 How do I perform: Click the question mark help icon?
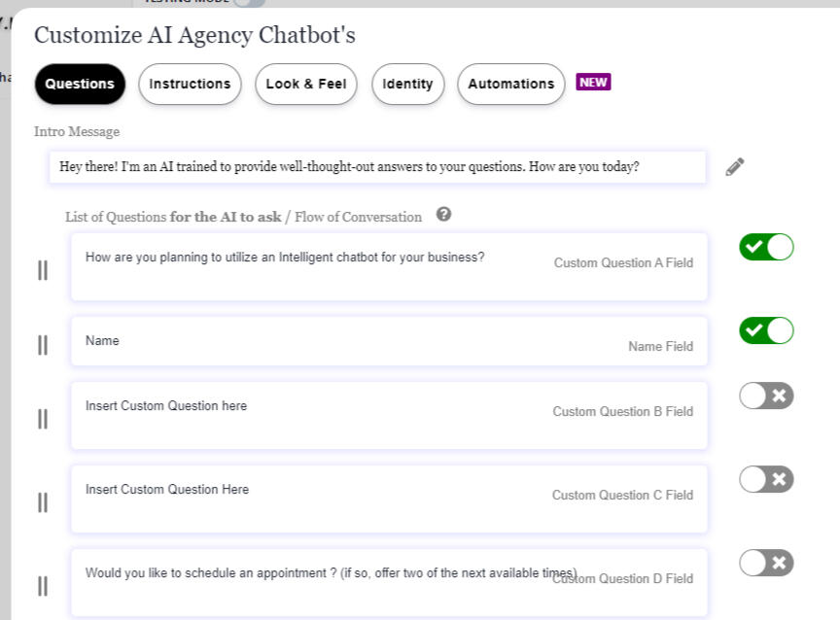(x=444, y=215)
